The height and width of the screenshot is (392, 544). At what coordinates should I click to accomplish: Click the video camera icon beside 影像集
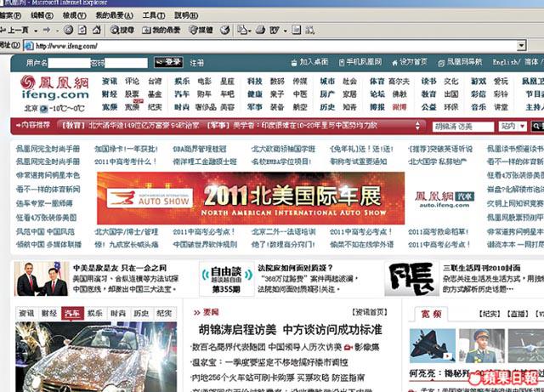click(348, 347)
